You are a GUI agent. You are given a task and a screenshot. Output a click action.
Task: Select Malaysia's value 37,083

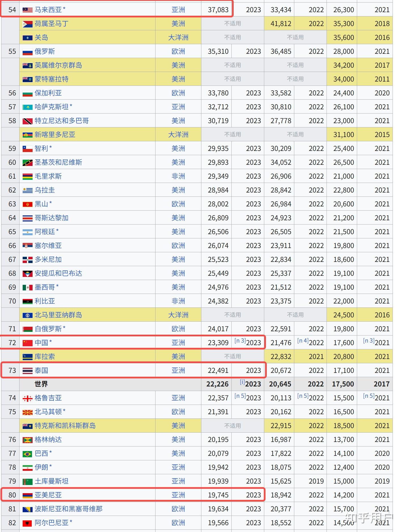tap(218, 10)
